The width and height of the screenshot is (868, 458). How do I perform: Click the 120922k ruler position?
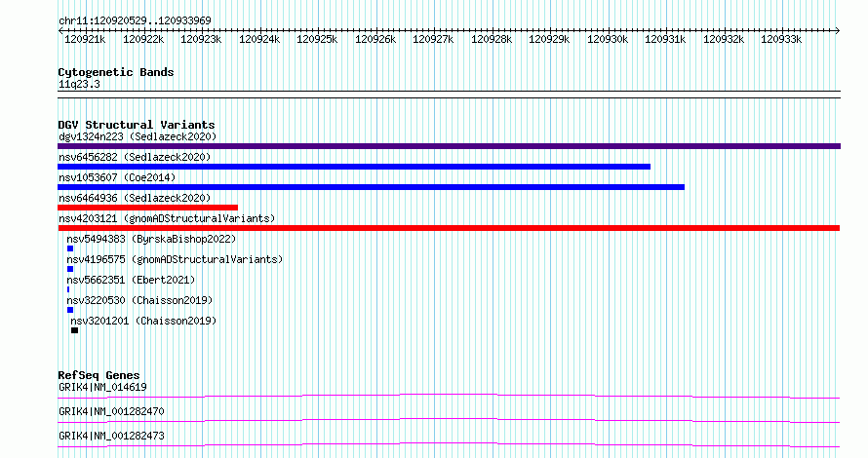click(142, 39)
